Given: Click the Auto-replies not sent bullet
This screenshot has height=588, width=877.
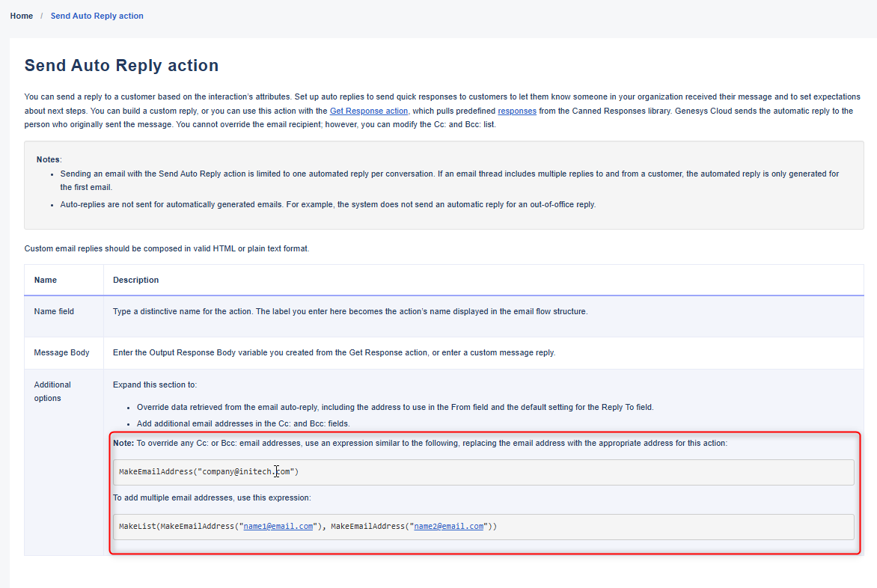Looking at the screenshot, I should (328, 204).
